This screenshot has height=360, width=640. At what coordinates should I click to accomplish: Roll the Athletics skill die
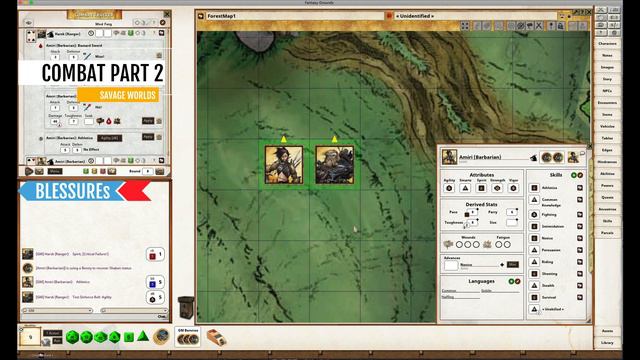[534, 188]
